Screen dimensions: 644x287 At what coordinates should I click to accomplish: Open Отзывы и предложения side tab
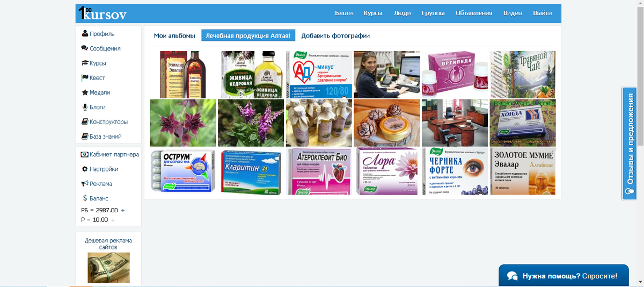tap(630, 143)
